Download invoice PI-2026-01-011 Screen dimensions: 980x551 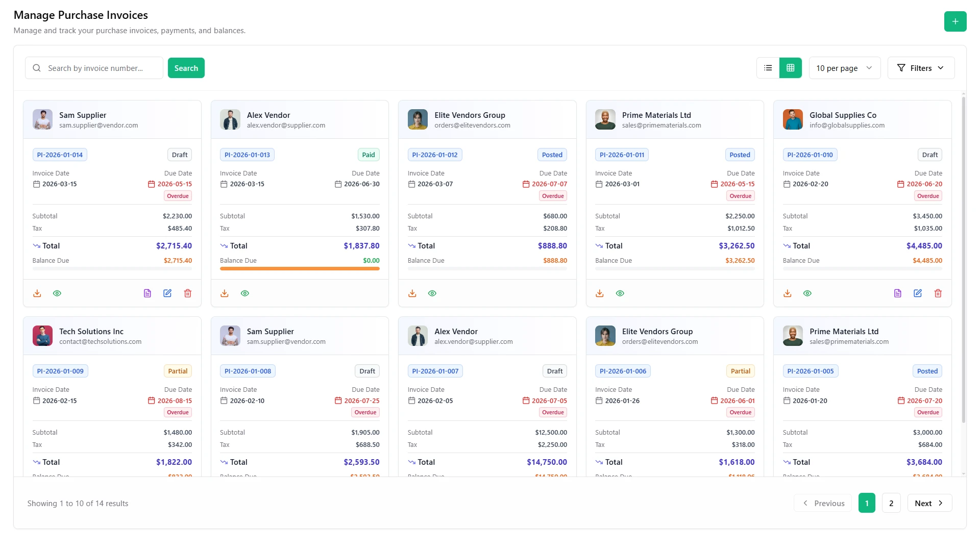(600, 293)
